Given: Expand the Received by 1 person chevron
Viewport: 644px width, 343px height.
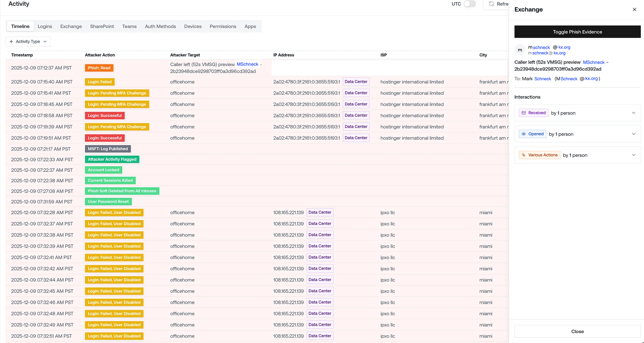Looking at the screenshot, I should (x=634, y=113).
